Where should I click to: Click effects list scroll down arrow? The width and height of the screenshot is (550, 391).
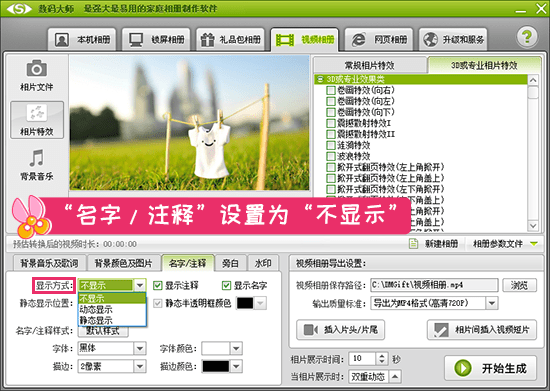point(533,225)
